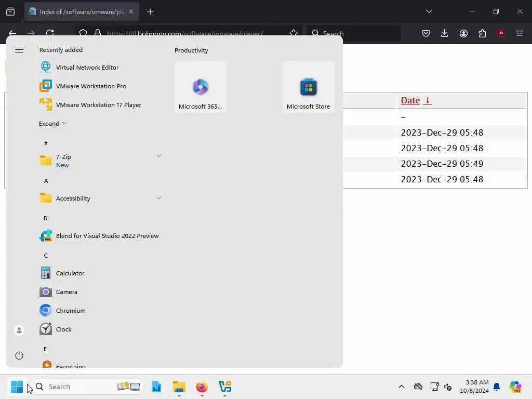Expand the 7-Zip folder
Viewport: 532px width, 399px height.
tap(159, 156)
